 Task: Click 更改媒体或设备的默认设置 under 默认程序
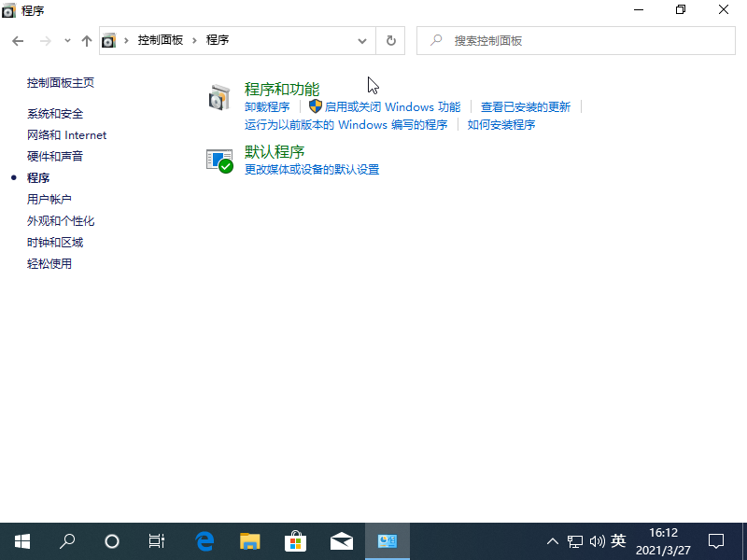point(309,169)
